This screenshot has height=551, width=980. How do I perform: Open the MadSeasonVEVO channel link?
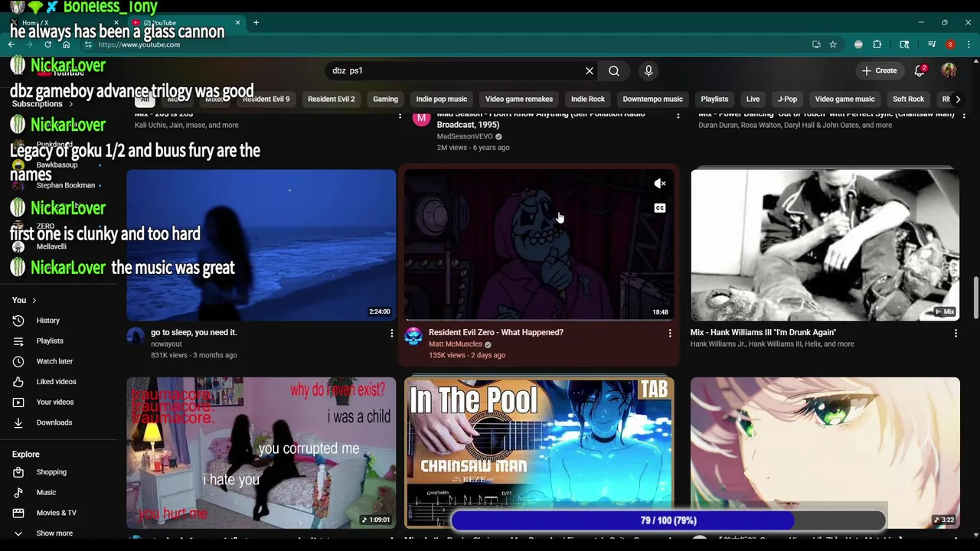(465, 136)
